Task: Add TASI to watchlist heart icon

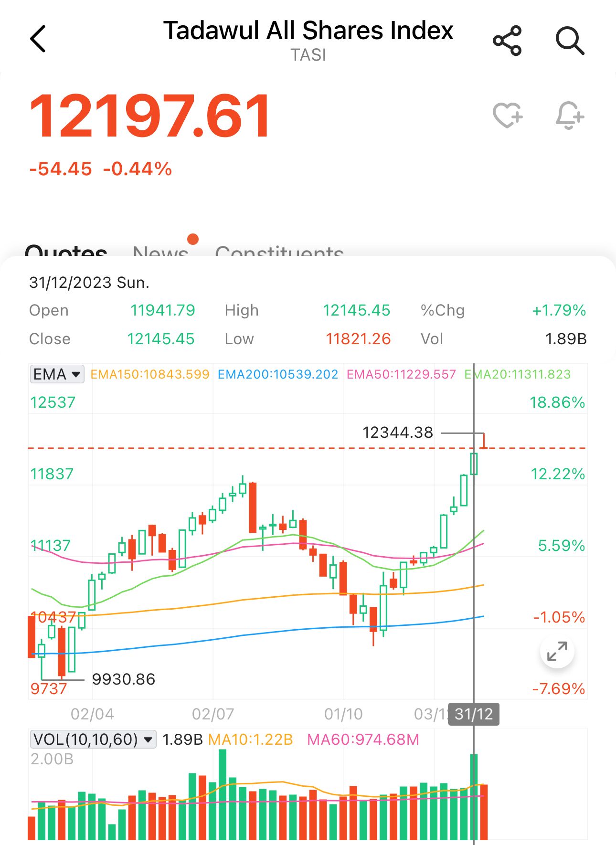Action: pos(508,116)
